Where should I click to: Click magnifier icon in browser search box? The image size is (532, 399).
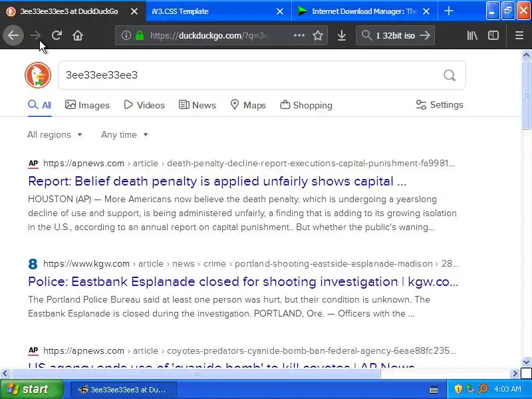pyautogui.click(x=367, y=35)
